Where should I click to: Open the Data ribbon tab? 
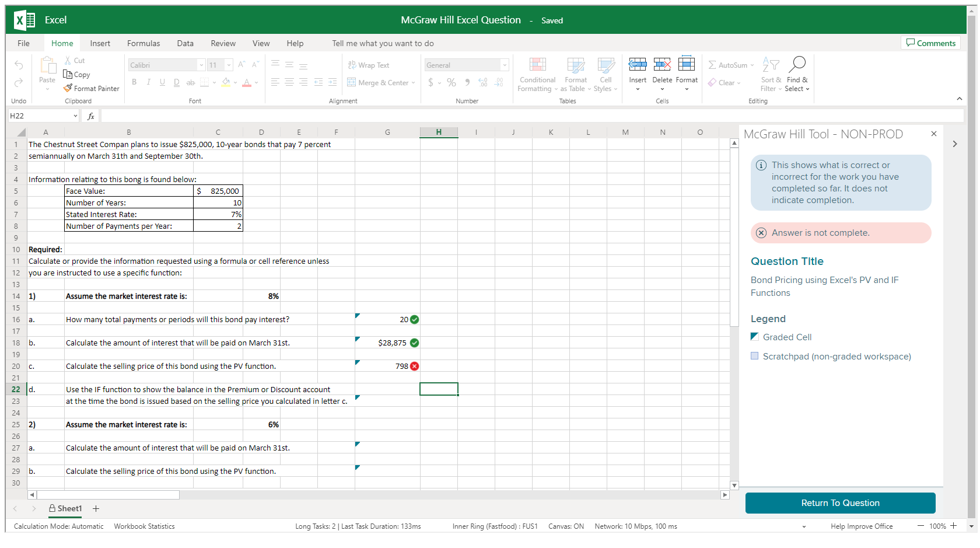tap(185, 43)
